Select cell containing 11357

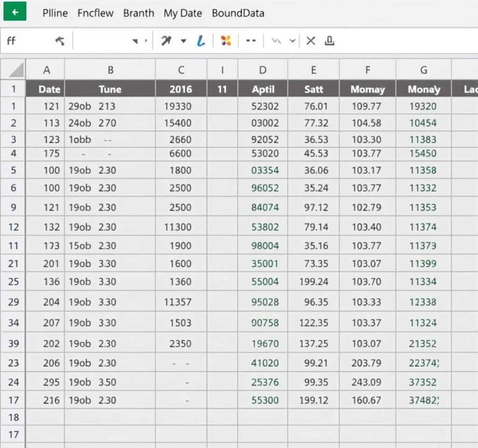(x=181, y=302)
